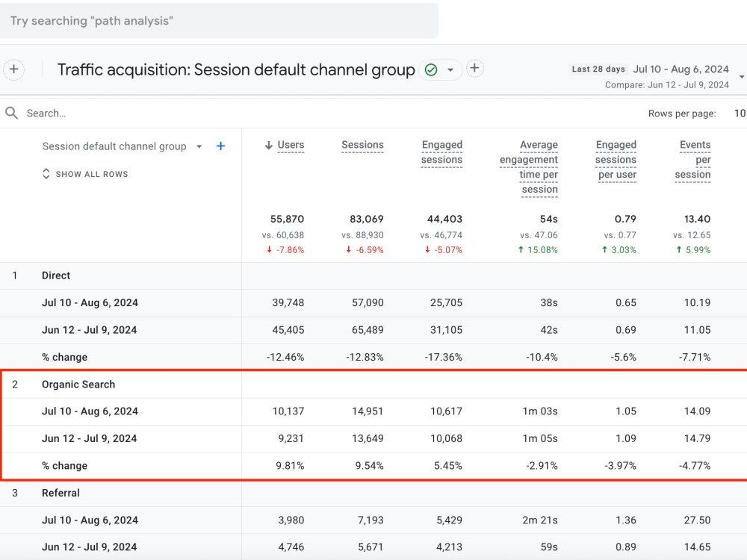Click SHOW ALL ROWS expander

tap(85, 174)
